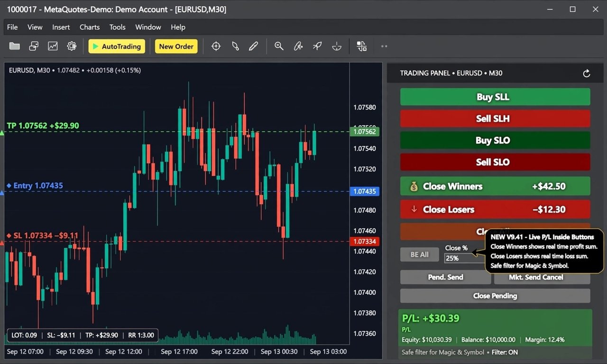The height and width of the screenshot is (364, 607).
Task: Click the magnifier zoom icon
Action: pyautogui.click(x=279, y=46)
